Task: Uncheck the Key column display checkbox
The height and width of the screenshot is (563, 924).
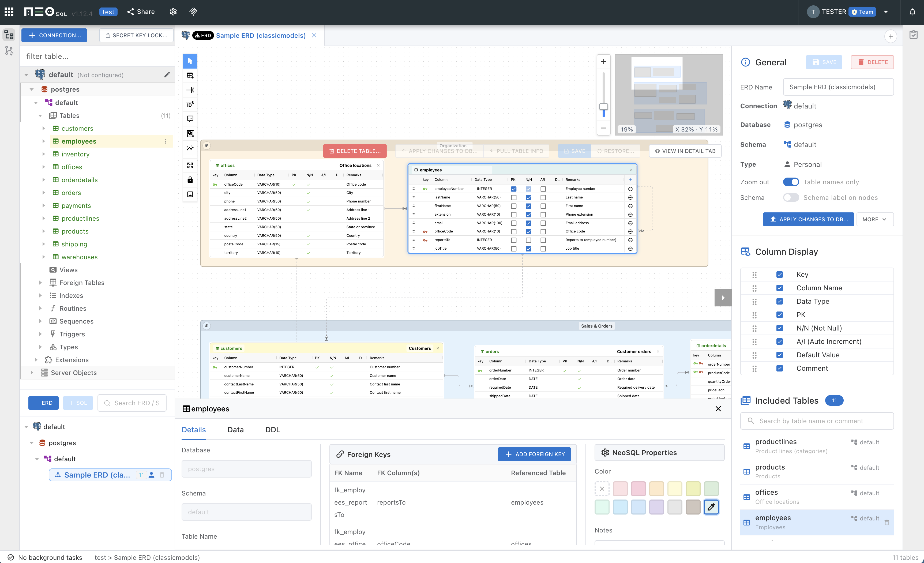Action: pos(779,275)
